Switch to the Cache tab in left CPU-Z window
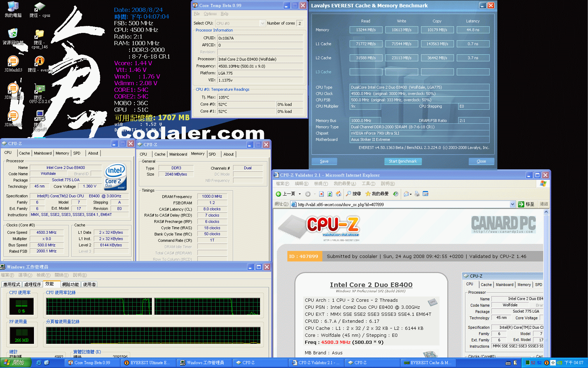 coord(24,153)
